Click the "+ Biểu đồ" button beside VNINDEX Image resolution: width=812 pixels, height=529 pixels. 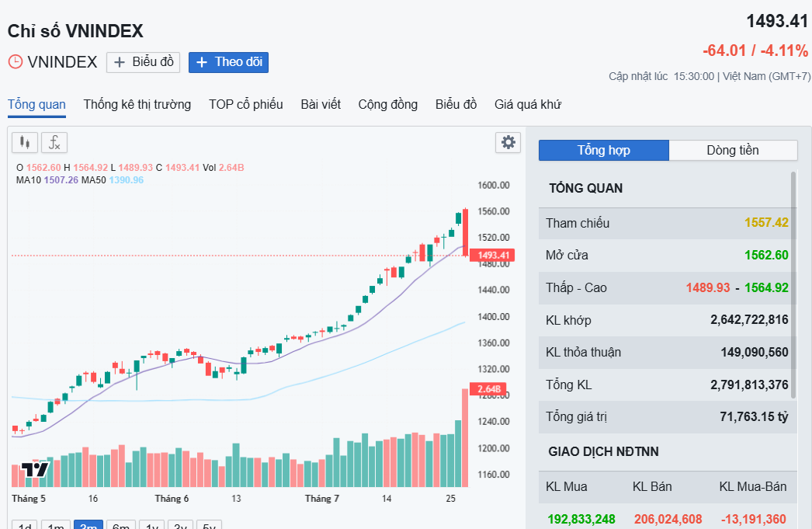tap(144, 62)
